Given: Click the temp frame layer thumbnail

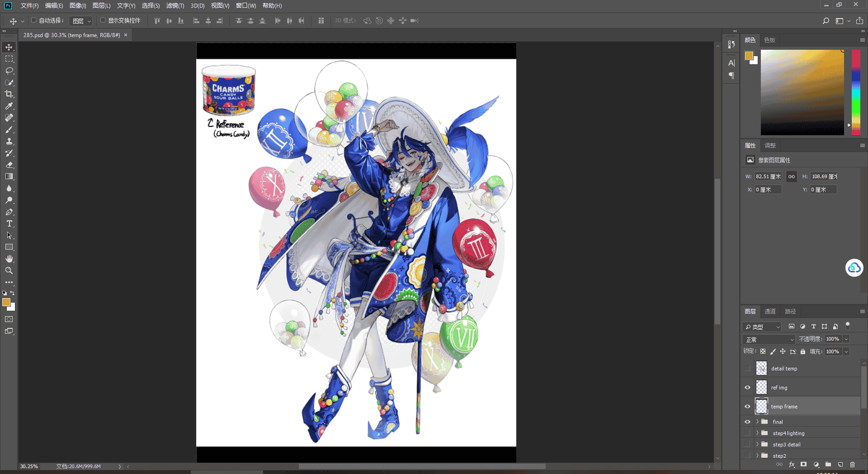Looking at the screenshot, I should tap(762, 407).
